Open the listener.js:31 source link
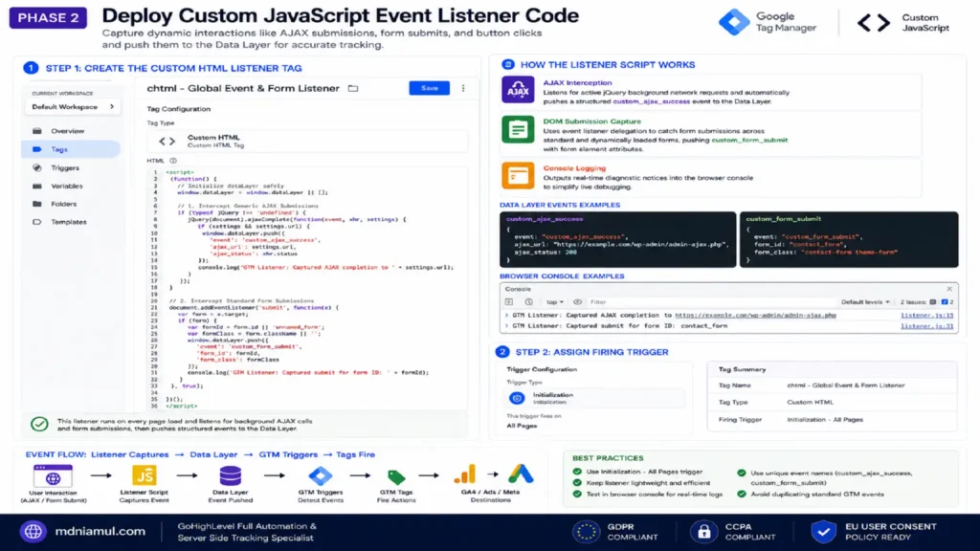Viewport: 980px width, 551px height. [x=926, y=326]
